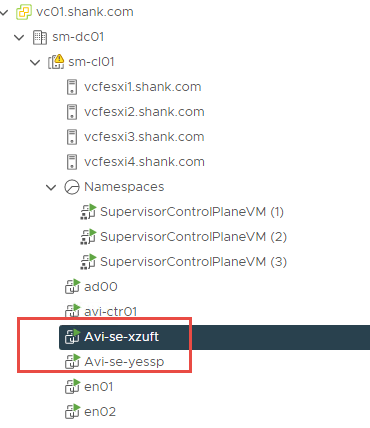Click the host icon for vcfesxi3.shank.com
Viewport: 370px width, 428px height.
click(72, 137)
